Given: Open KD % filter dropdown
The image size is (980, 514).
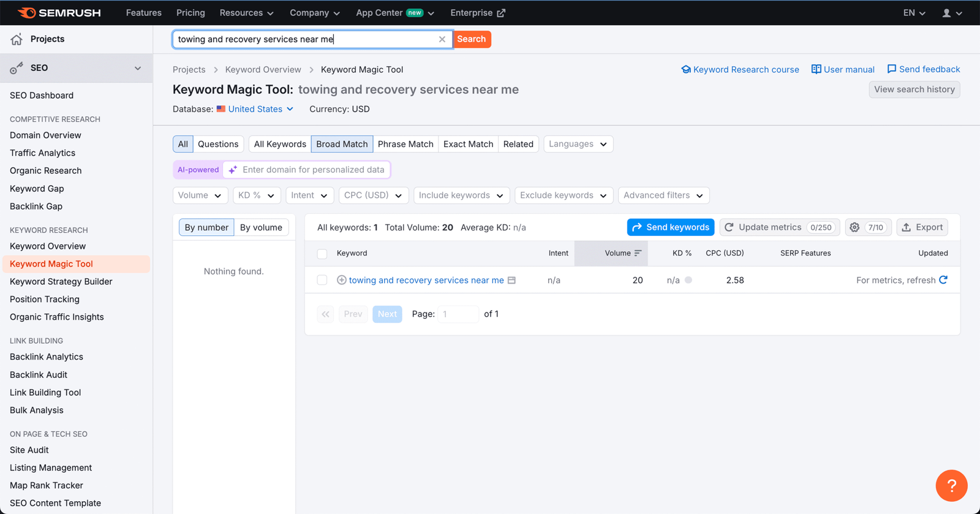Looking at the screenshot, I should 257,195.
